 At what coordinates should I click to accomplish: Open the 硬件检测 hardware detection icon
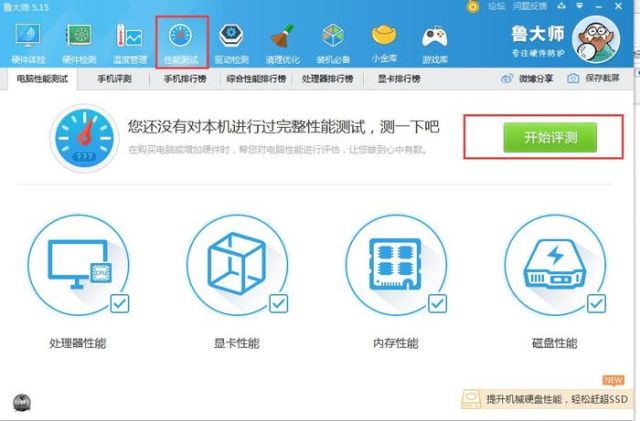[79, 44]
